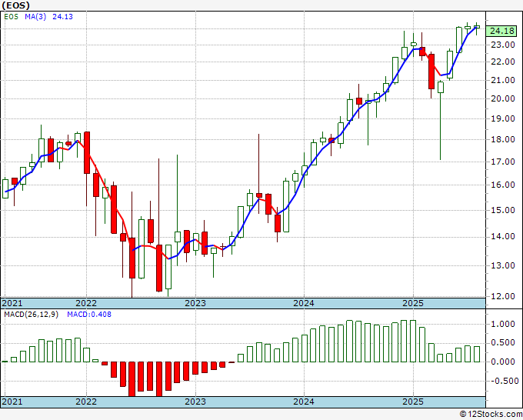The width and height of the screenshot is (523, 420).
Task: Click the 21.00 price axis label
Action: tap(503, 80)
